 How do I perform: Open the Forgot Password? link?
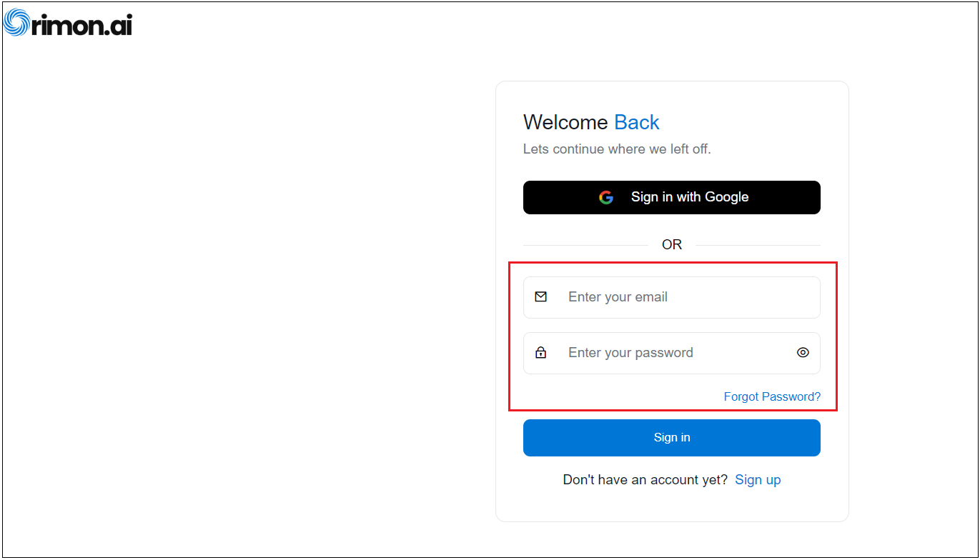tap(772, 396)
